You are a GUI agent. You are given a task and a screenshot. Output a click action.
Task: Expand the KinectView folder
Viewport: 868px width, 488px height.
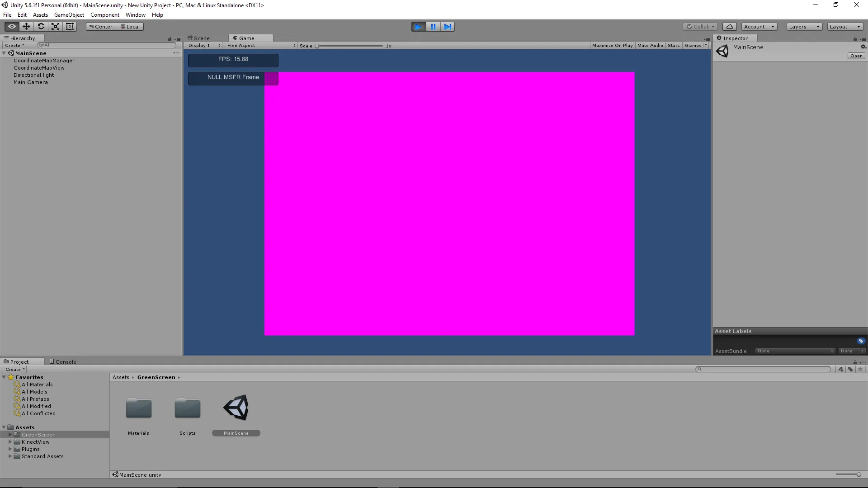[x=10, y=442]
